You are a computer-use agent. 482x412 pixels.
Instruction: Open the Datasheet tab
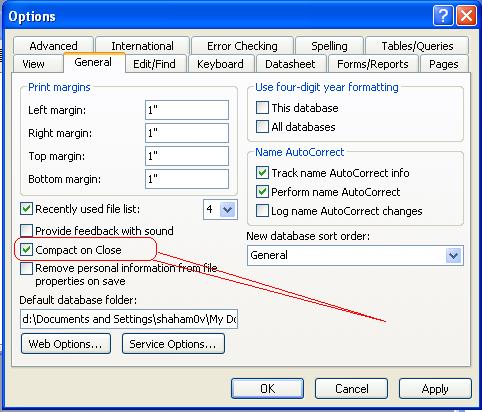pos(290,64)
